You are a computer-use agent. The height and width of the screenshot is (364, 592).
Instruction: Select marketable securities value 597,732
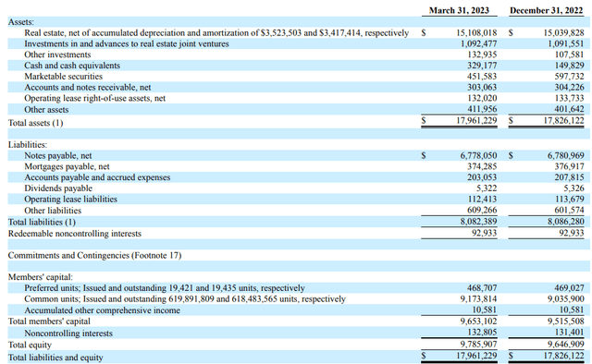click(570, 77)
